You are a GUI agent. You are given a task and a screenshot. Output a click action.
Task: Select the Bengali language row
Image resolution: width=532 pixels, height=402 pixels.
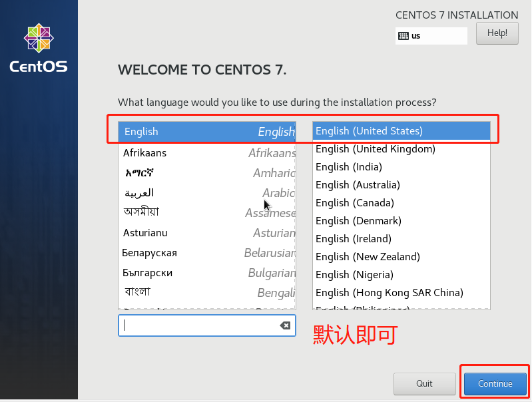[207, 292]
